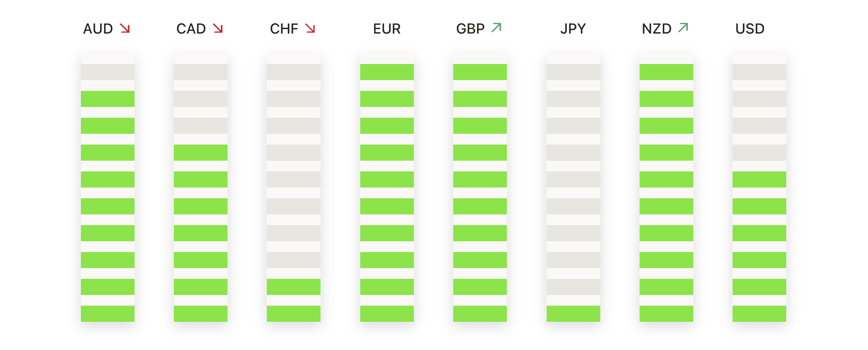Click the red down arrow beside CHF
Viewport: 868px width, 350px height.
coord(310,29)
